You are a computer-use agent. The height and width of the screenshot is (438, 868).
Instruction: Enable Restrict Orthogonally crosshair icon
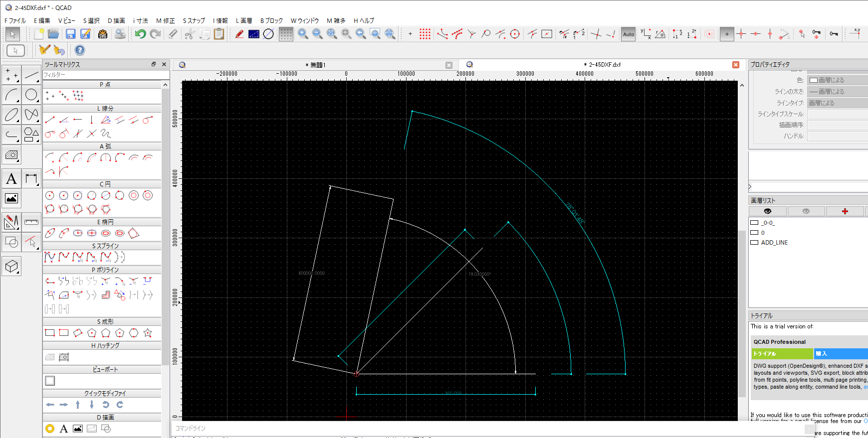(x=741, y=34)
